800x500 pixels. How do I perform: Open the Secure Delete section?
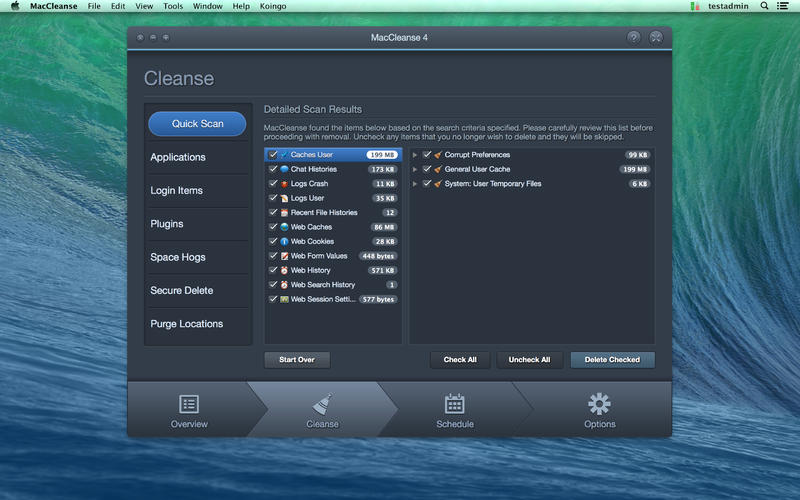198,290
